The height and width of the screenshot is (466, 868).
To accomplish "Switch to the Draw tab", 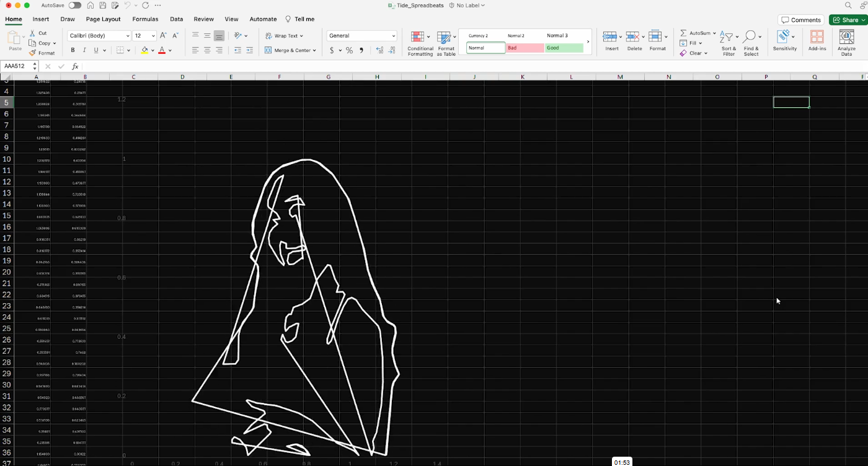I will 68,19.
